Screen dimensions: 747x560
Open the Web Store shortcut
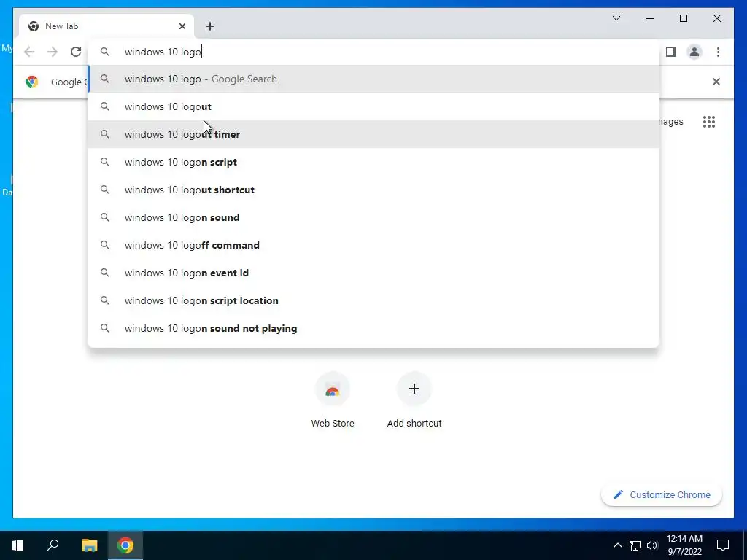pyautogui.click(x=333, y=401)
